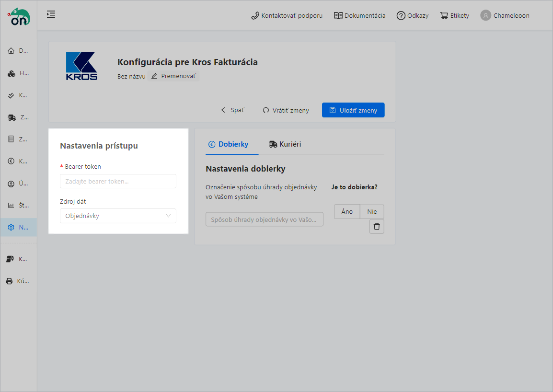553x392 pixels.
Task: Toggle the sidebar collapse icon
Action: point(51,14)
